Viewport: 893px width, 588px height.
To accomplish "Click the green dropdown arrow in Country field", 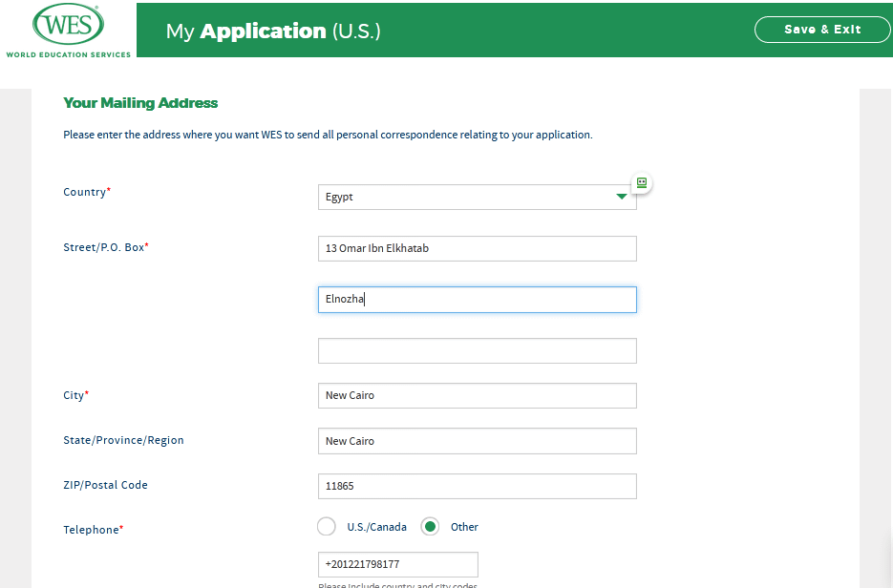I will 621,197.
